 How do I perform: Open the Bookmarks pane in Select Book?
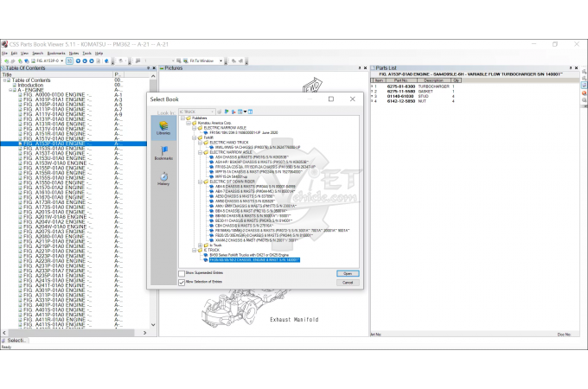(x=163, y=153)
